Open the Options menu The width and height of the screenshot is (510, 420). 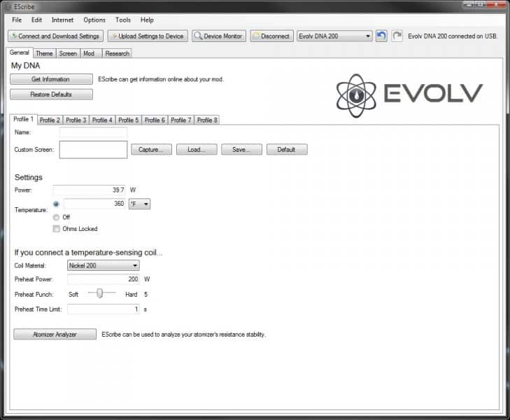(x=94, y=20)
